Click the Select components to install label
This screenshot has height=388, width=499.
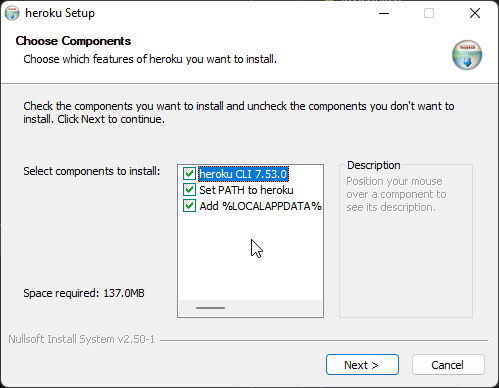point(92,171)
